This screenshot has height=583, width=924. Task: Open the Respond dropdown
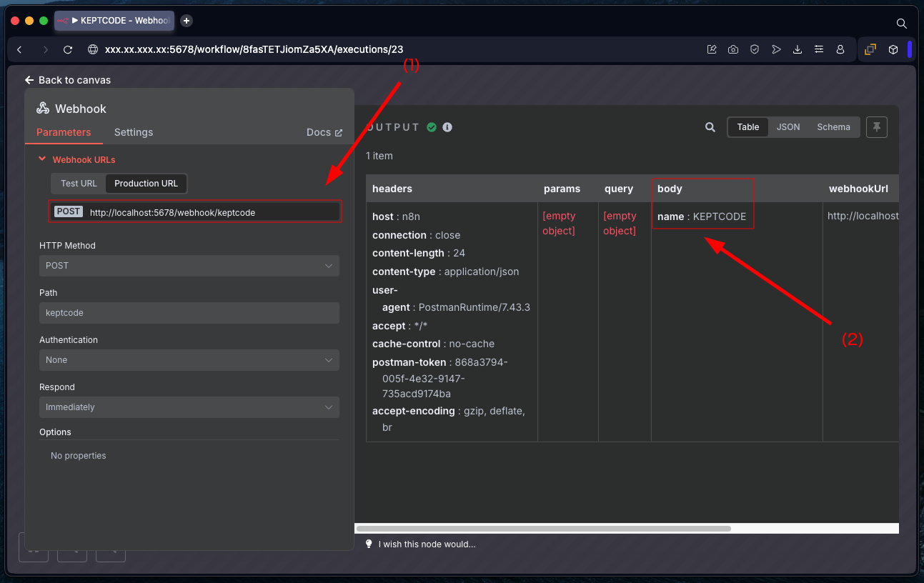tap(189, 407)
